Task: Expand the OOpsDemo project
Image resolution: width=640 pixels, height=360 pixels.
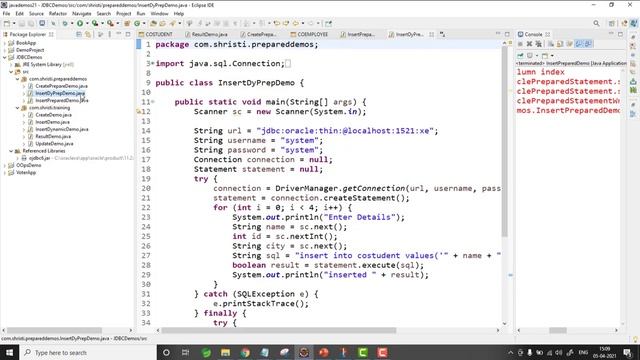Action: 4,165
